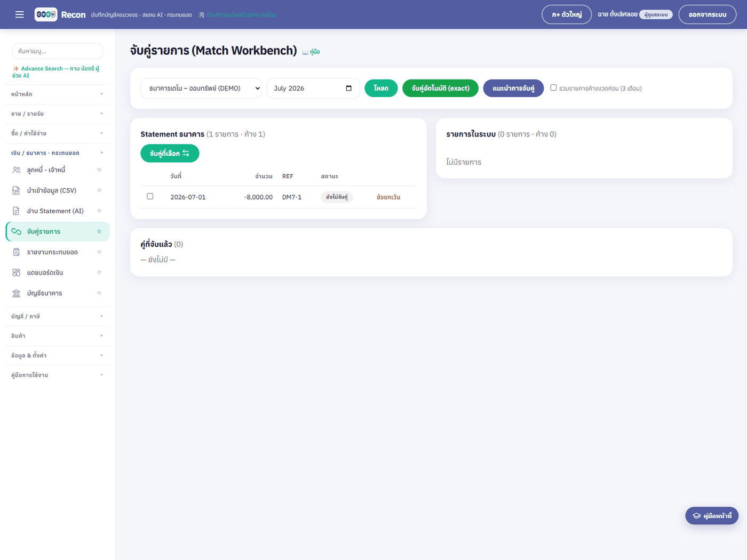747x560 pixels.
Task: Expand the หน้าหลัก sidebar section
Action: (x=58, y=94)
